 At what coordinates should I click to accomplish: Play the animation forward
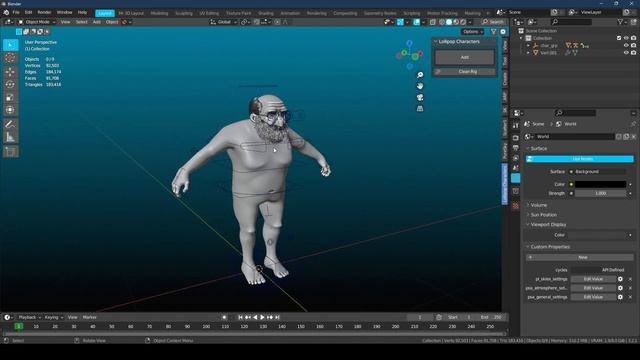pyautogui.click(x=262, y=317)
